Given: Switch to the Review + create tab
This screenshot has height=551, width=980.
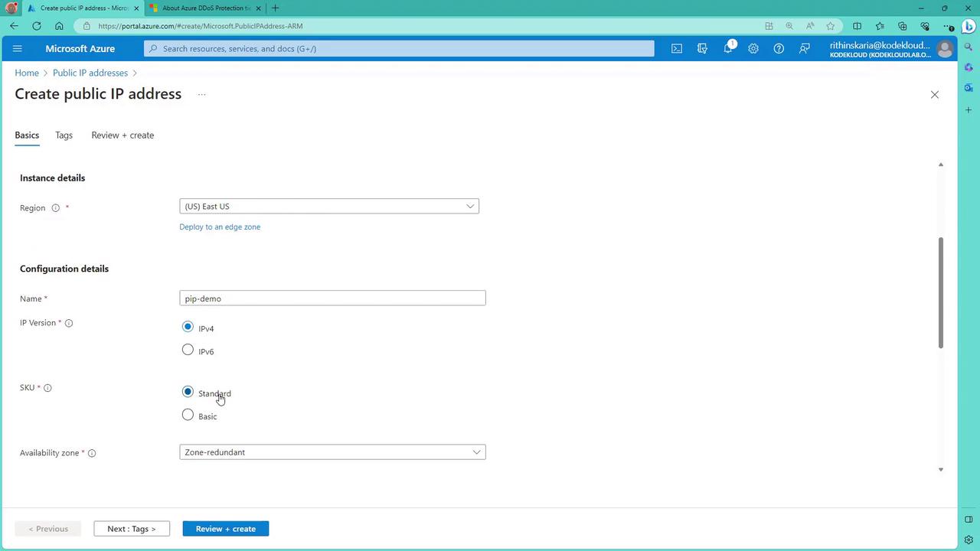Looking at the screenshot, I should [x=122, y=135].
